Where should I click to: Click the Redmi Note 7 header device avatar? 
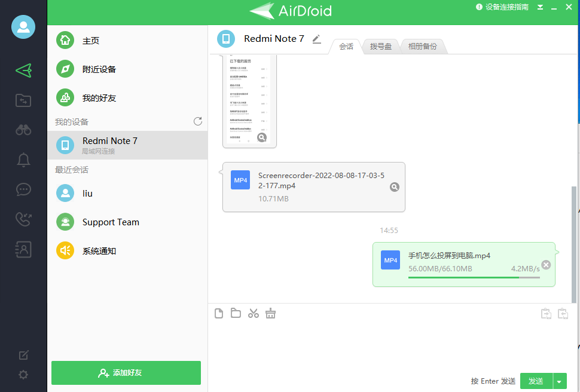tap(226, 39)
